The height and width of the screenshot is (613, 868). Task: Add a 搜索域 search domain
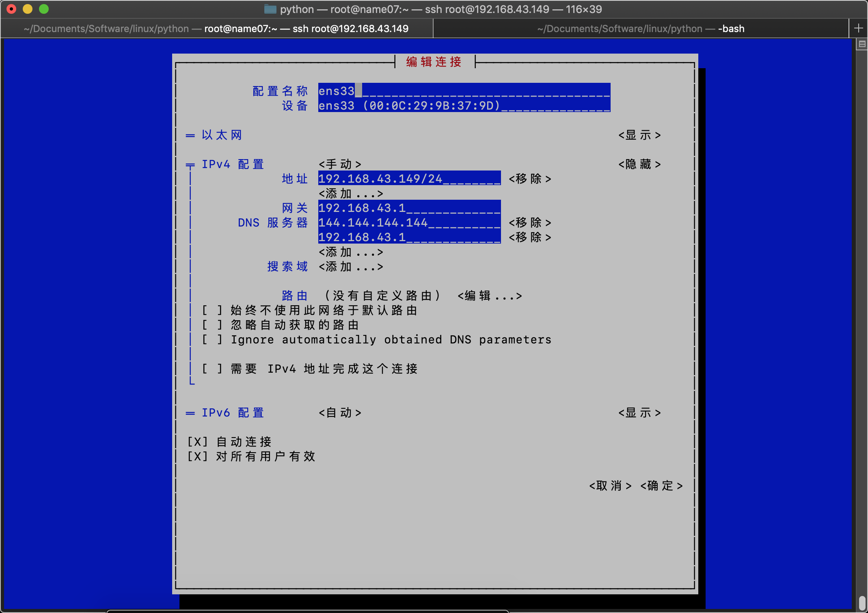click(x=351, y=266)
